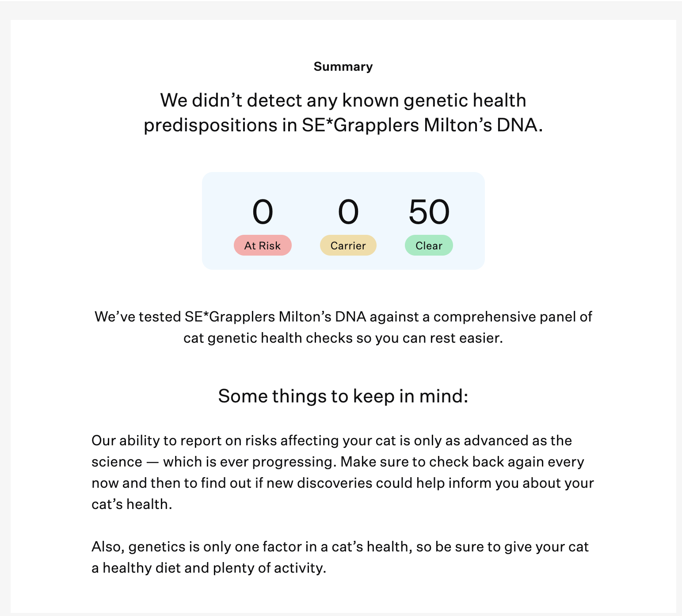This screenshot has height=616, width=682.
Task: Click the line "a healthy diet and plenty of activity."
Action: (x=209, y=568)
